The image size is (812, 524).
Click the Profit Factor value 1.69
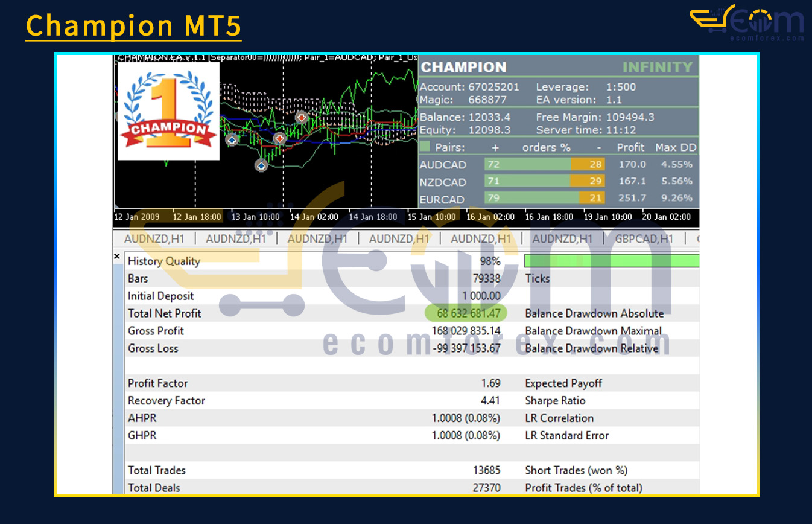click(x=490, y=383)
